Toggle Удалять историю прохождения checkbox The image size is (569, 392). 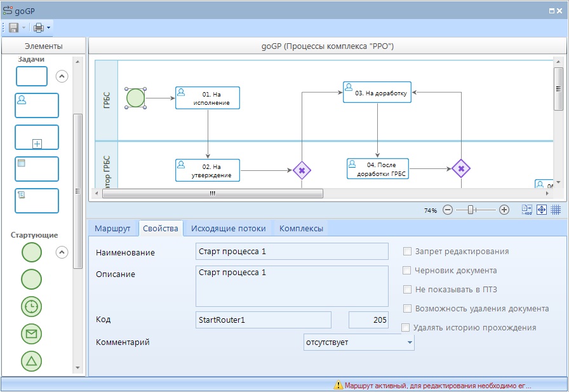tap(406, 328)
